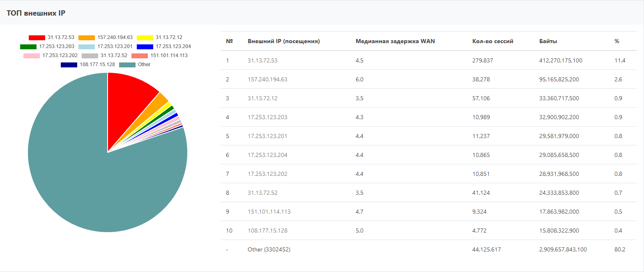The image size is (644, 272).
Task: Select session count 44,125,617
Action: click(x=487, y=249)
